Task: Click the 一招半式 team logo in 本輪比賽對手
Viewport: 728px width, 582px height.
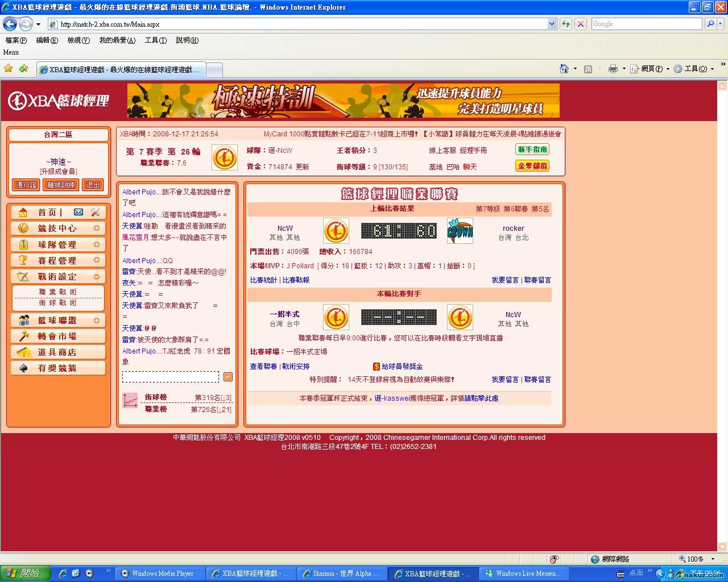Action: pyautogui.click(x=336, y=317)
